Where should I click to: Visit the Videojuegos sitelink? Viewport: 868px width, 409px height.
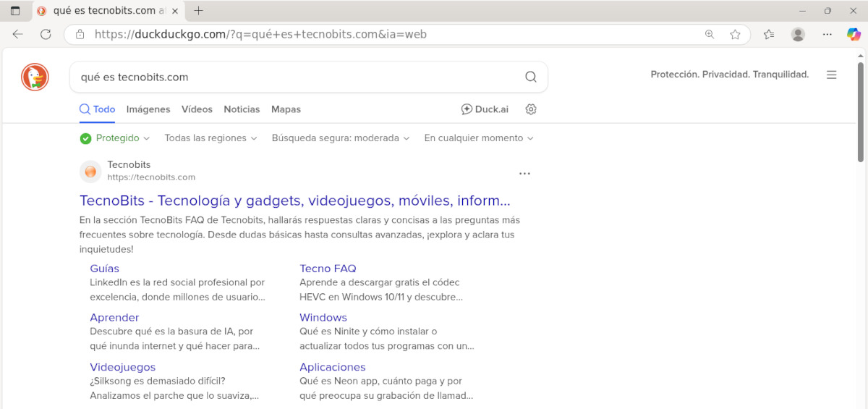[123, 367]
